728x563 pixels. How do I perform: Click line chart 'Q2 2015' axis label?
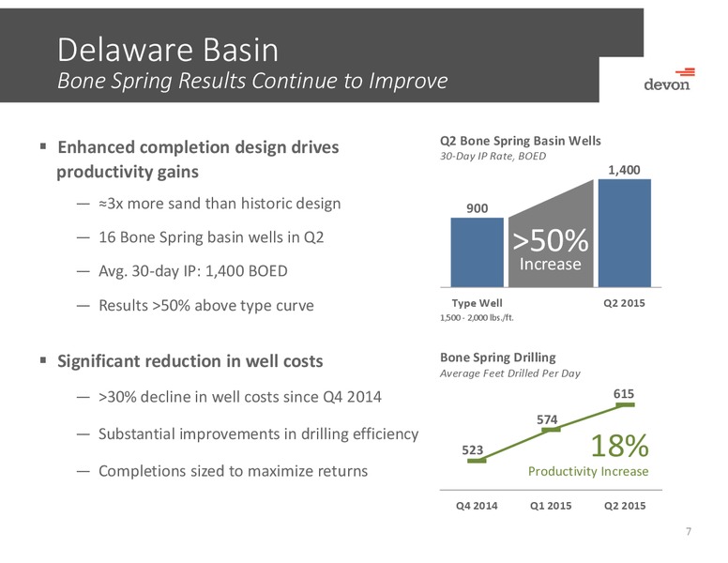(625, 506)
